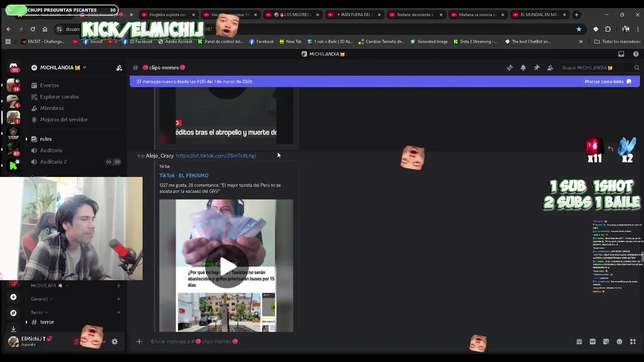The image size is (644, 362).
Task: Add channel to MICHIS AFK category
Action: click(119, 286)
